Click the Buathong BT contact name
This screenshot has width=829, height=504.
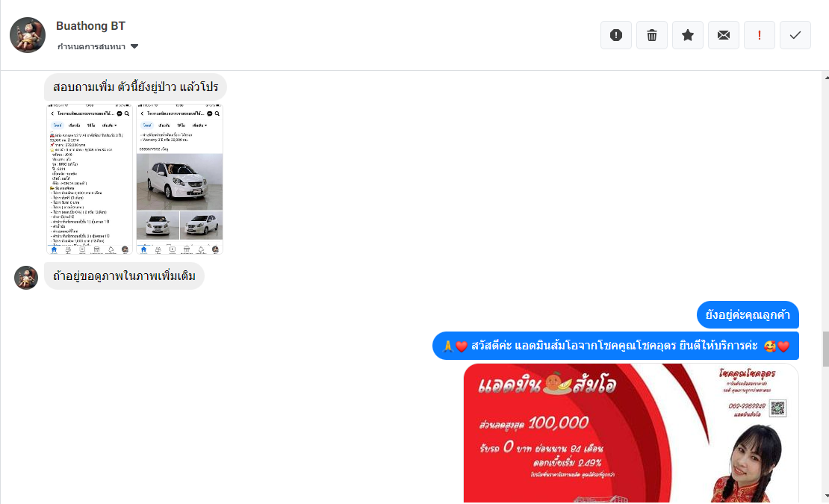(90, 26)
